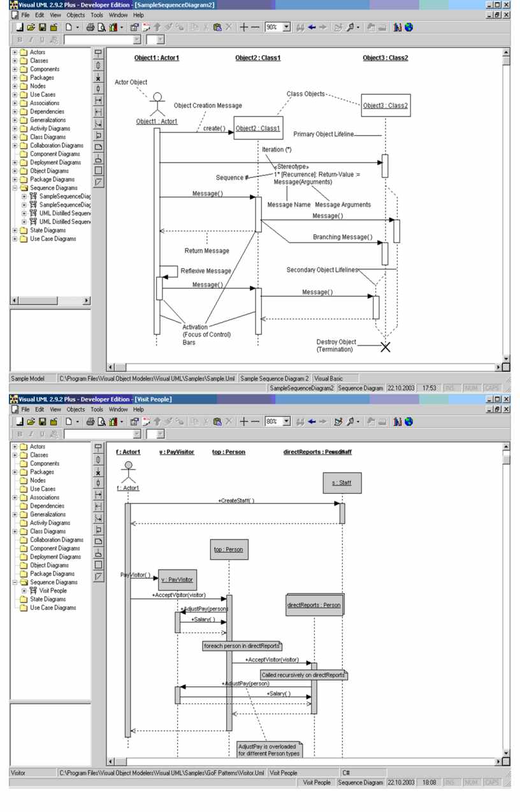Open File menu in SampleSequenceDiagram2 window

[25, 14]
